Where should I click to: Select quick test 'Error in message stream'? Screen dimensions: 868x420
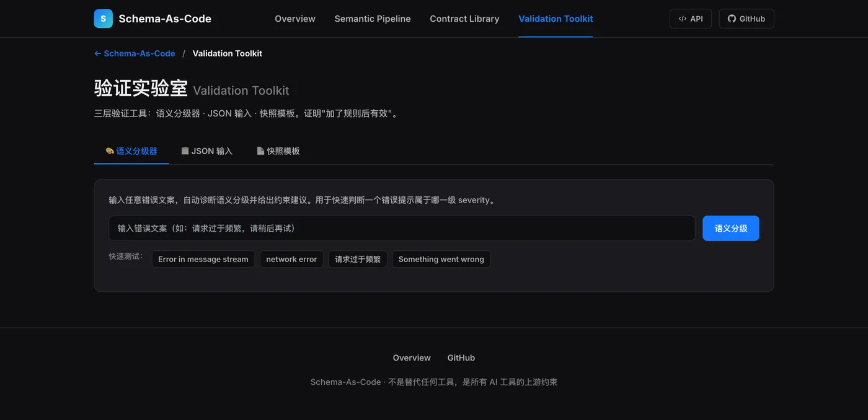point(203,259)
